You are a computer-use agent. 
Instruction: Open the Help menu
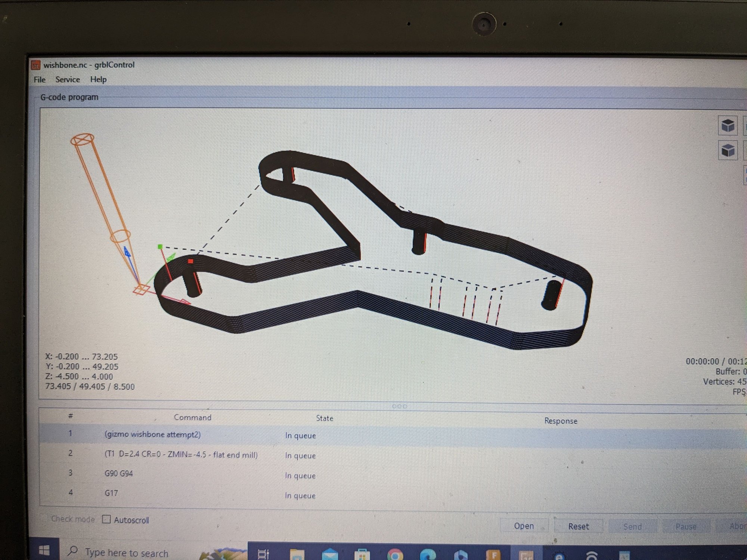coord(98,79)
